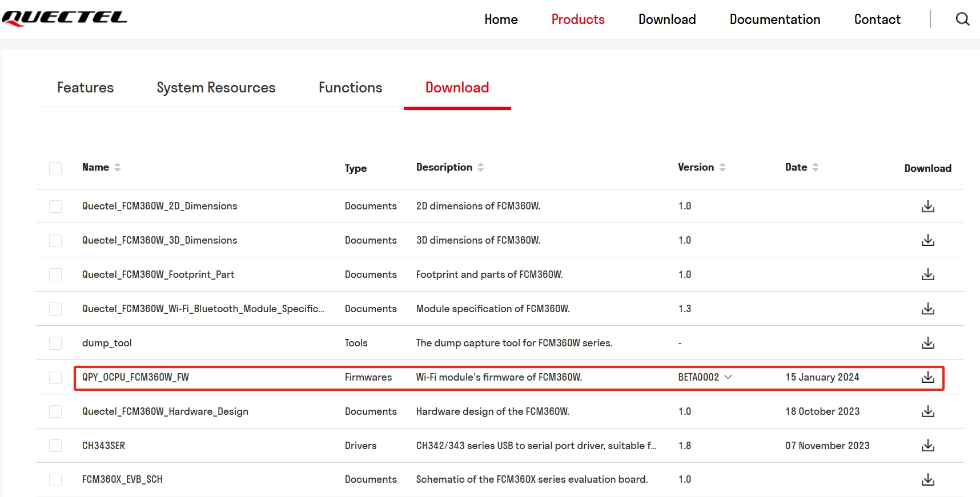Click the 'Tools' type cell
This screenshot has height=497, width=980.
356,343
